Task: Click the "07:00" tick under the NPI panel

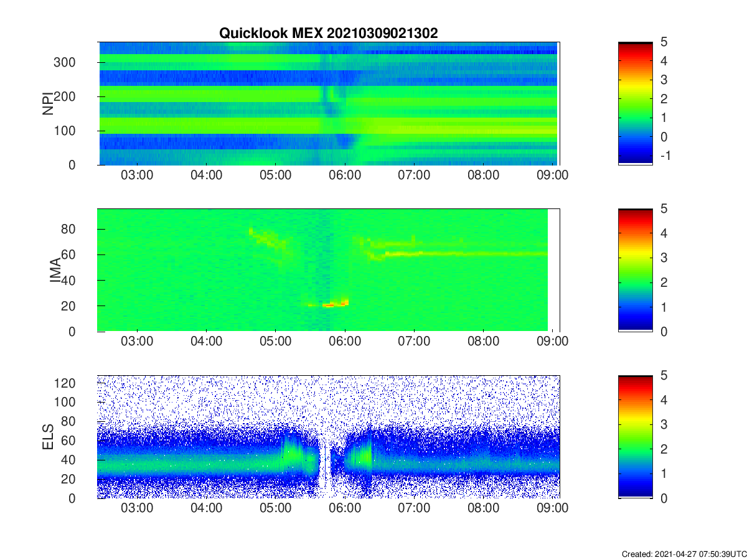Action: point(414,175)
